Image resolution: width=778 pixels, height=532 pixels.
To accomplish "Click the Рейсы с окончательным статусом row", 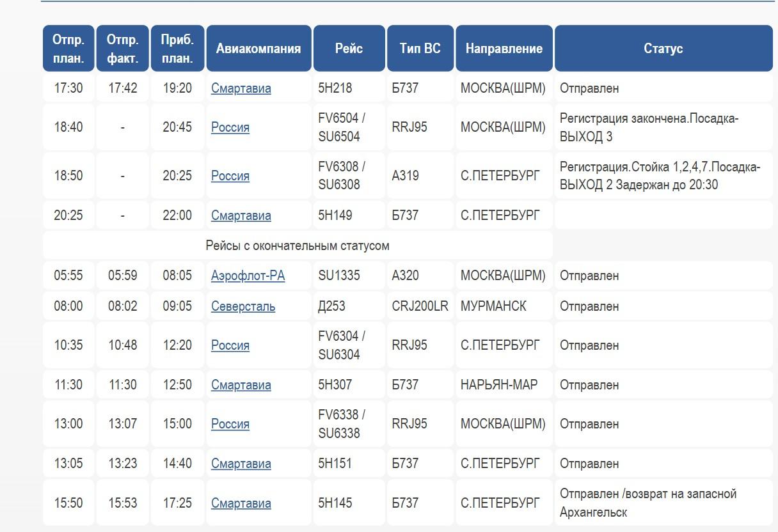I will point(298,246).
